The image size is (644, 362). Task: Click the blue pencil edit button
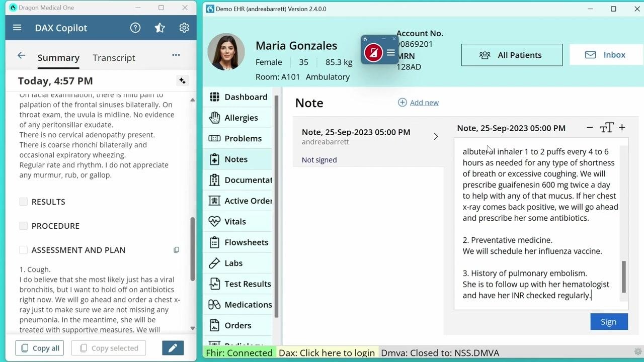(x=173, y=348)
